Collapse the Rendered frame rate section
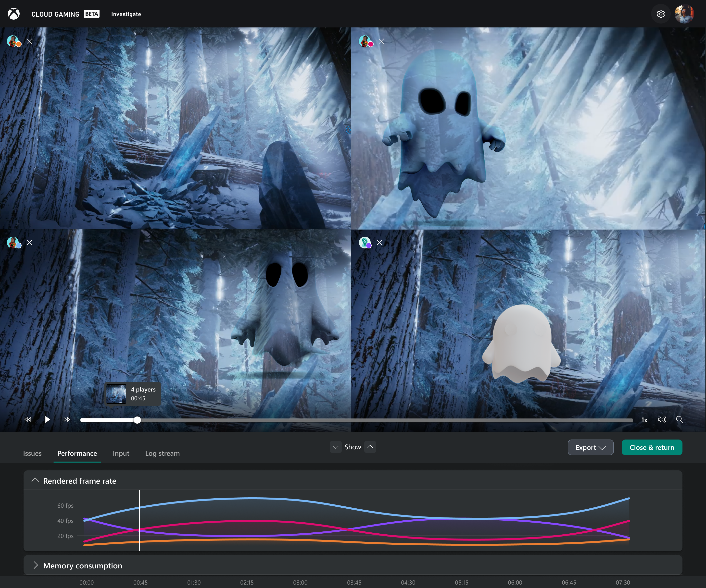The image size is (706, 588). click(35, 480)
